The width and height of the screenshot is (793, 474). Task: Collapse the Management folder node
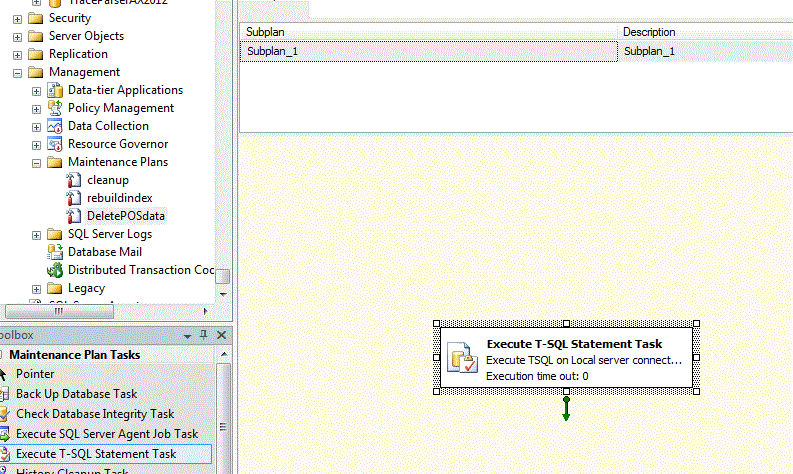click(x=17, y=72)
